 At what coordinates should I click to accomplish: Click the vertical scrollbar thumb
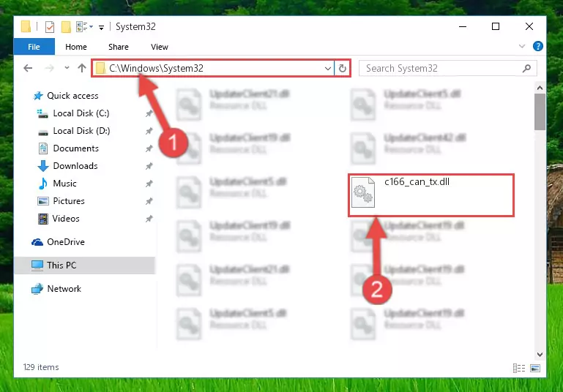(x=540, y=112)
